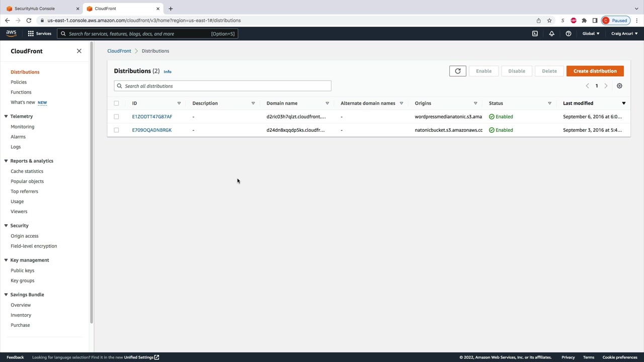Open the AWS home logo
Screen dimensions: 644x362
tap(11, 34)
